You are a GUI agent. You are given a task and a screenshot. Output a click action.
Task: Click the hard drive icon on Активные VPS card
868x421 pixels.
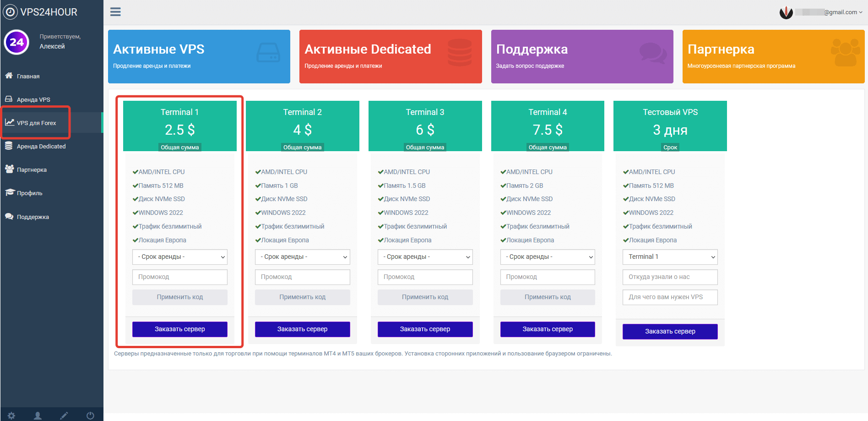click(x=268, y=53)
